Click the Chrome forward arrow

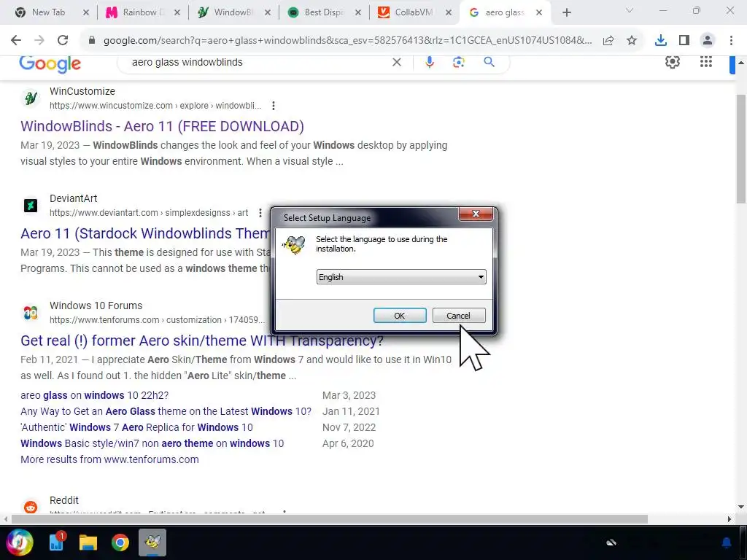(39, 40)
